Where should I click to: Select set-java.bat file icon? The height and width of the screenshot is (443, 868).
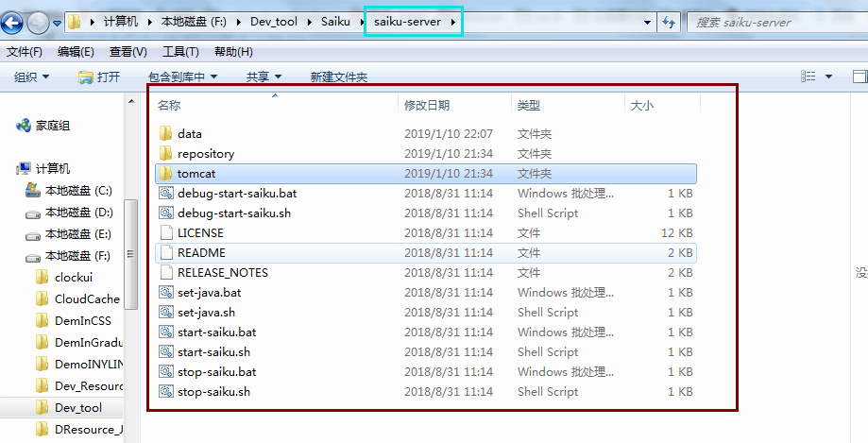coord(165,293)
